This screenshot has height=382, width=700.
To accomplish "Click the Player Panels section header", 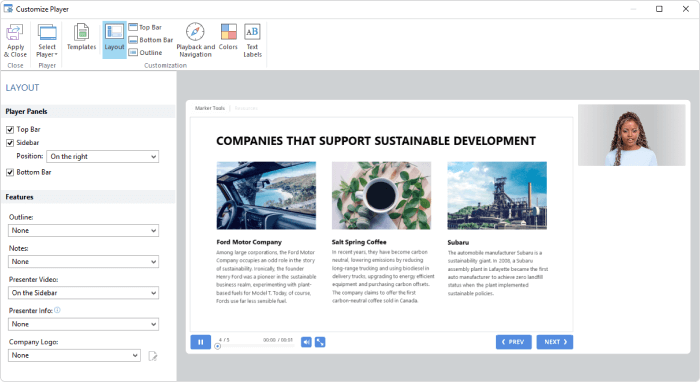I will click(88, 112).
